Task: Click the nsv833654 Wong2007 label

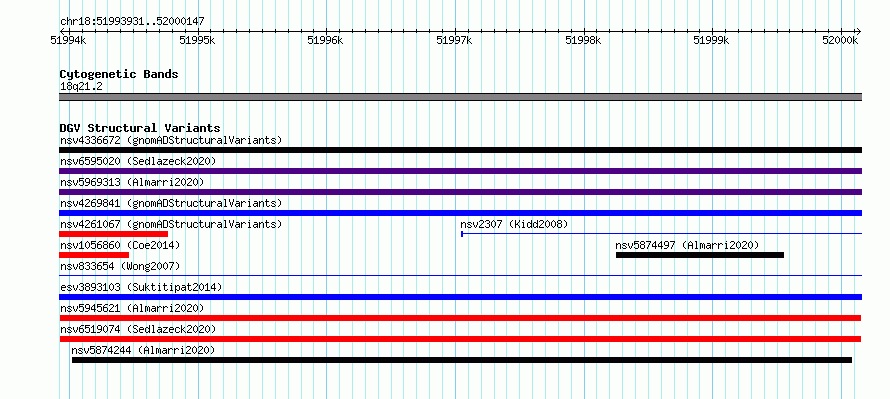Action: pyautogui.click(x=120, y=266)
